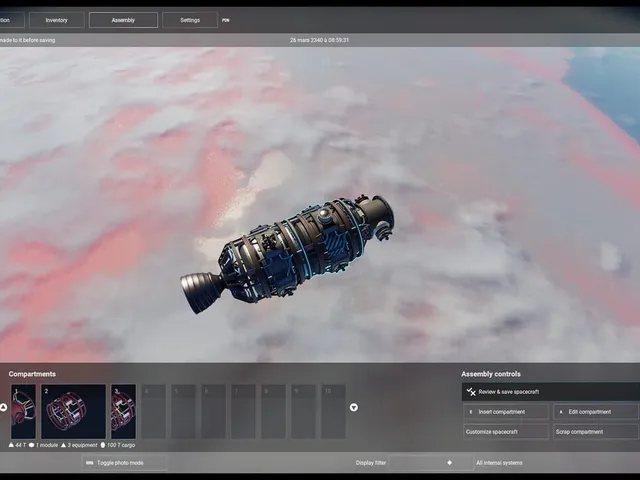Click the photo mode key icon

point(89,463)
